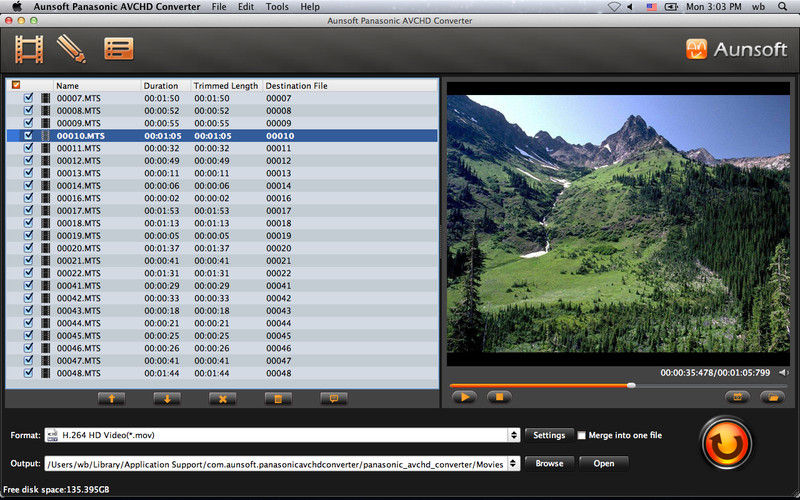Uncheck the 00010.MTS checkbox
Image resolution: width=800 pixels, height=500 pixels.
pyautogui.click(x=29, y=135)
